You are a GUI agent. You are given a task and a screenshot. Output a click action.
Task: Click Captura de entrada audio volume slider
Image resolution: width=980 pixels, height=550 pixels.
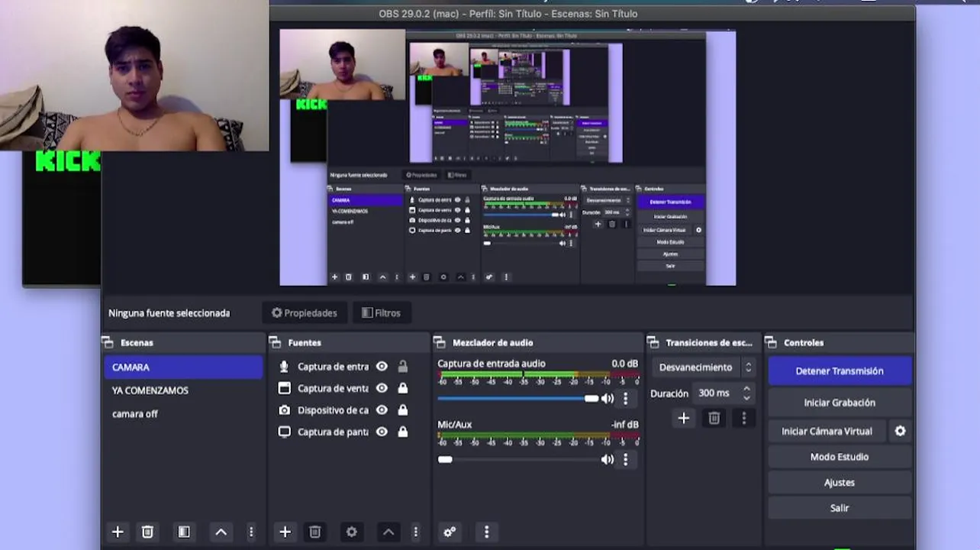[x=518, y=398]
